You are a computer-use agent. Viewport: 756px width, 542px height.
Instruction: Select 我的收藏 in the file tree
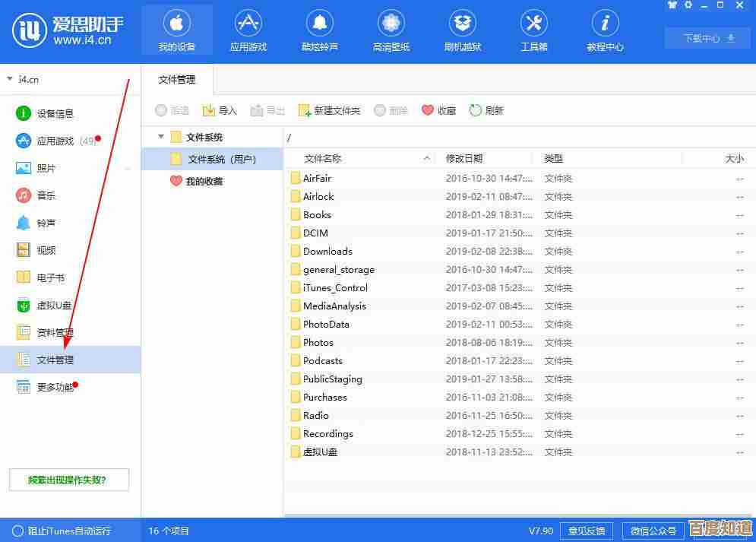pyautogui.click(x=204, y=182)
